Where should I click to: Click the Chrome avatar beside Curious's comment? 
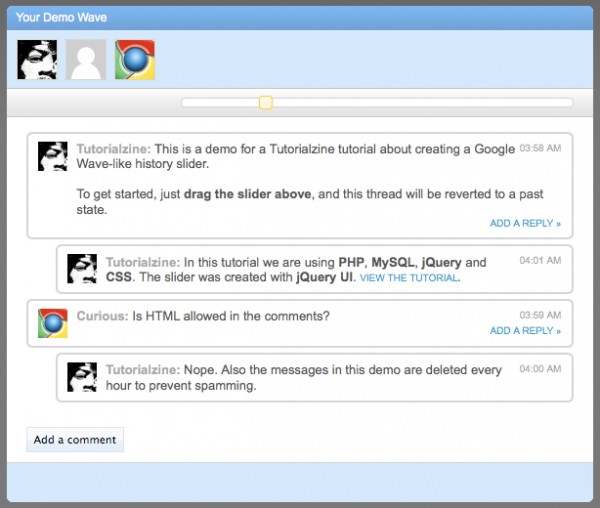click(53, 323)
